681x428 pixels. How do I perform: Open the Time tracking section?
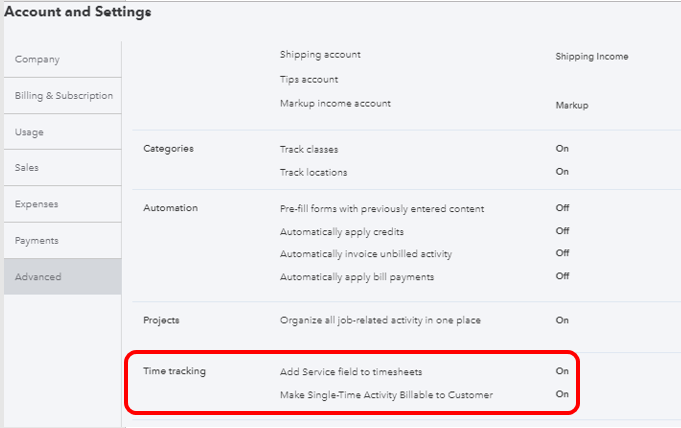[x=175, y=371]
